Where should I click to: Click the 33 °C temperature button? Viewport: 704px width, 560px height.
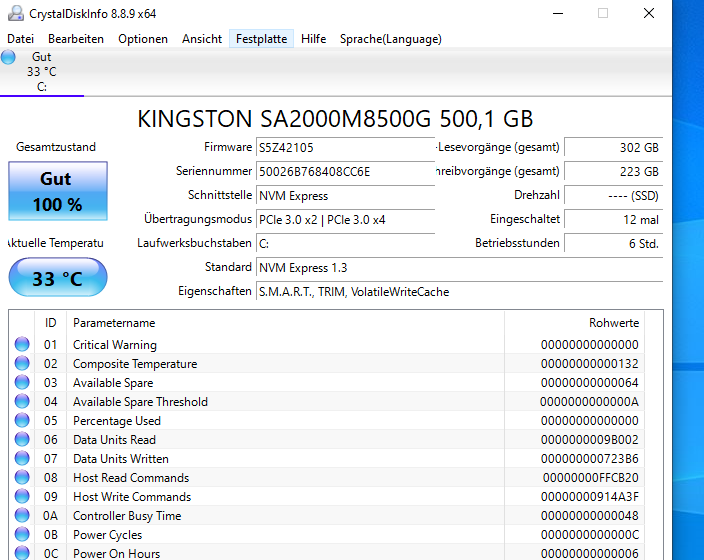pyautogui.click(x=58, y=278)
